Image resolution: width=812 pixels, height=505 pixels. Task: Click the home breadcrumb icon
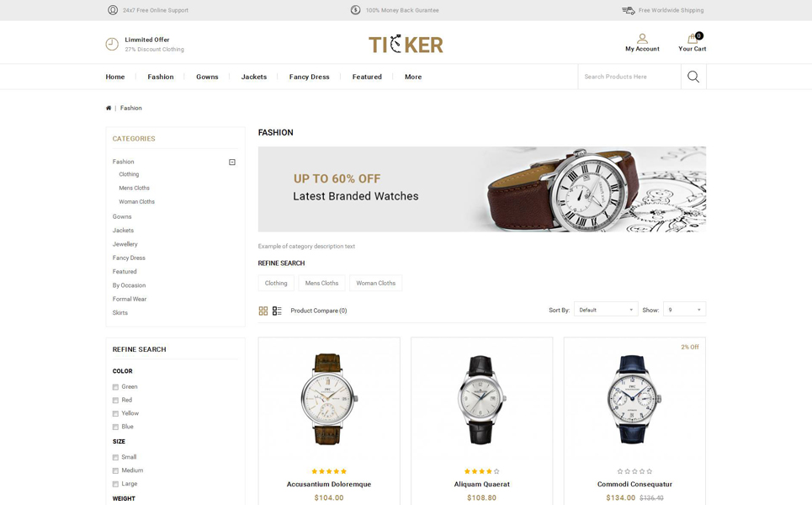[109, 109]
